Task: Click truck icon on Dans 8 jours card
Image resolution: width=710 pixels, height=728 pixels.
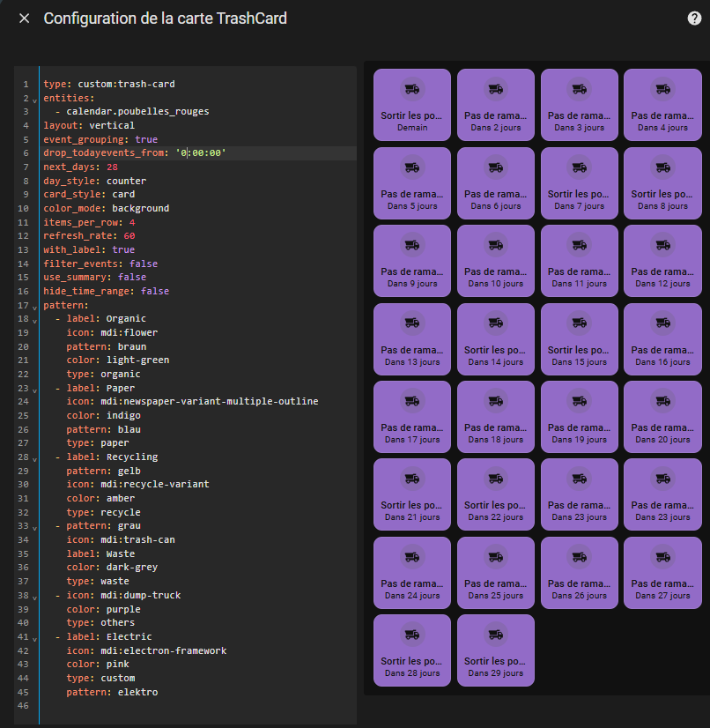Action: pyautogui.click(x=662, y=167)
